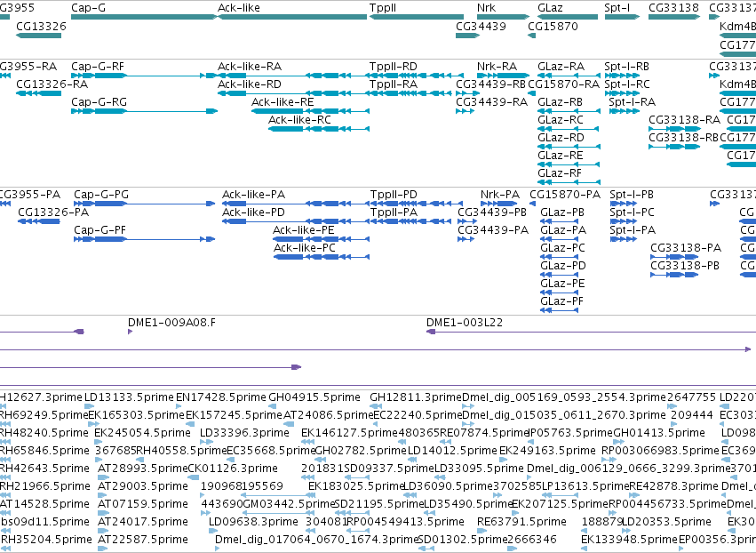Click protein GLaz-PF
Image resolution: width=756 pixels, height=553 pixels.
pos(560,310)
